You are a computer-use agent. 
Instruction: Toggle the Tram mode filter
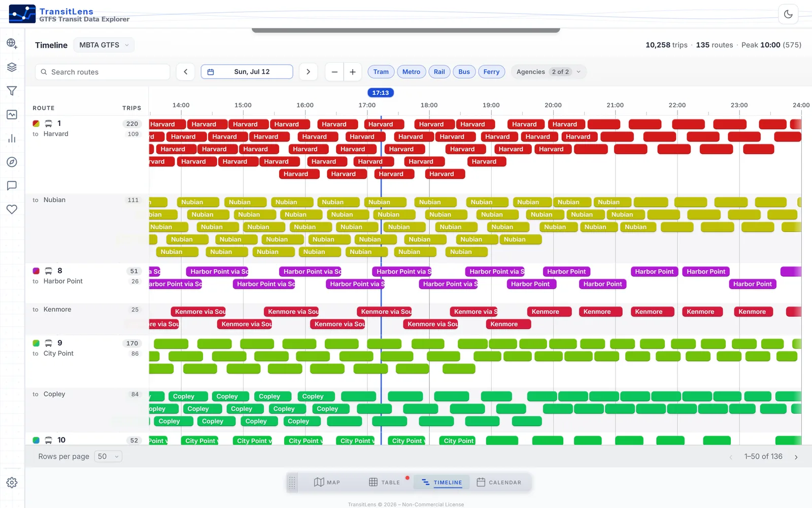(381, 72)
